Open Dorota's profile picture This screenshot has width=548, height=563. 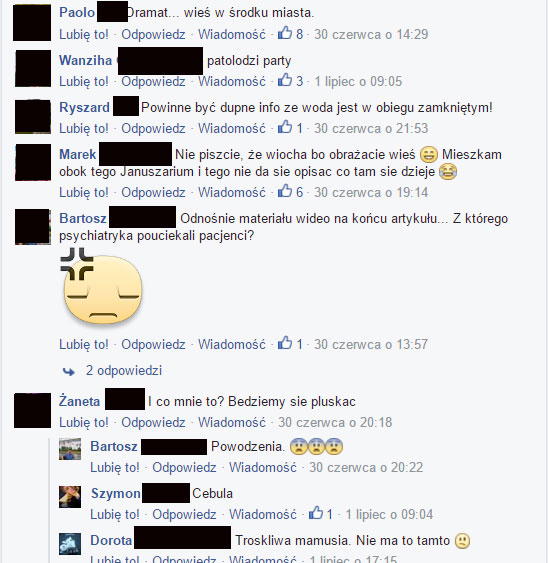70,544
